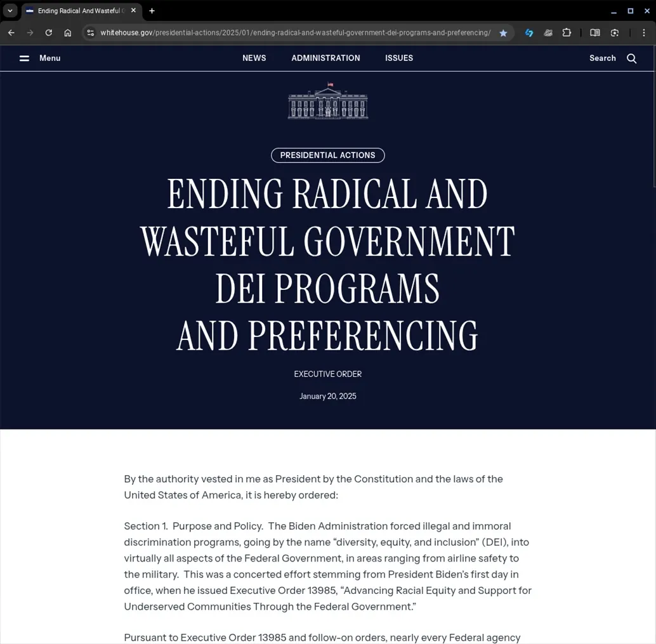
Task: Open the screenshot capture toolbar icon
Action: coord(615,32)
